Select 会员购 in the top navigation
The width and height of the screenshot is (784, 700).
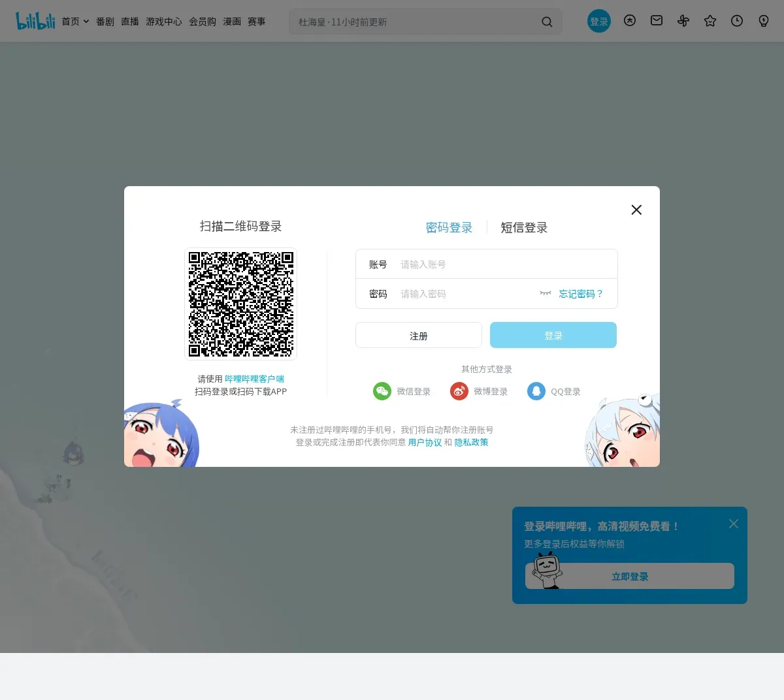[x=203, y=22]
